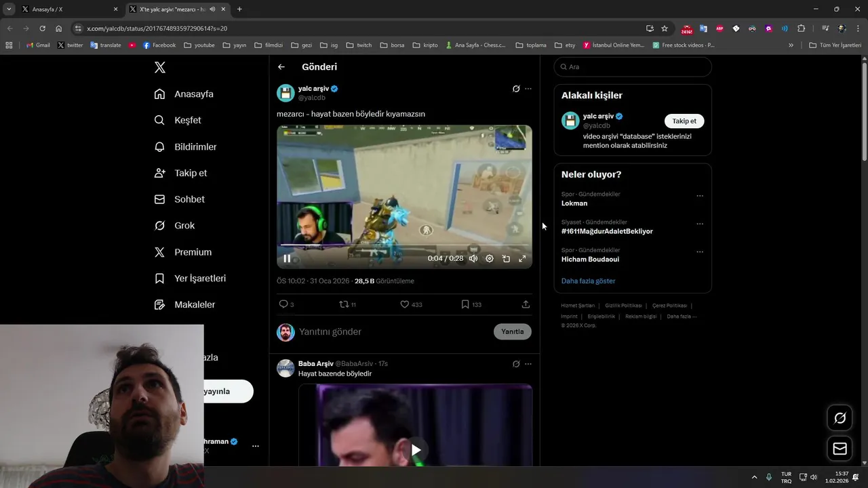Open more options for the Lokman trend

(700, 196)
